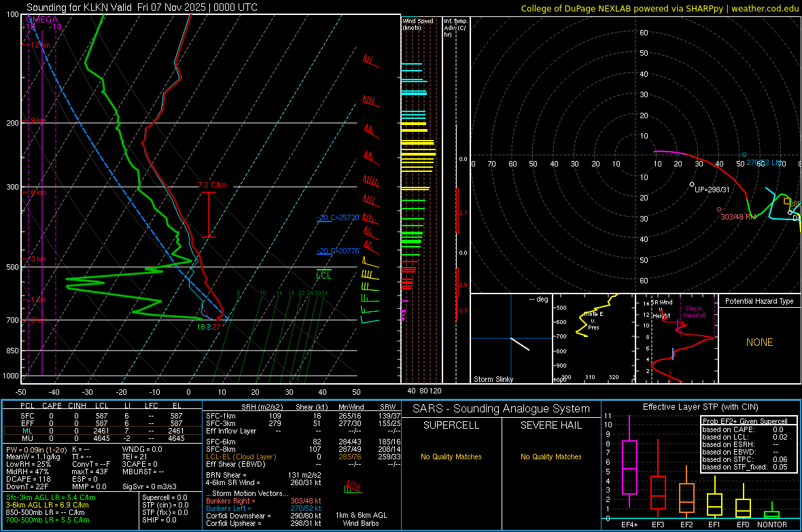Click the 'SHIP = 0.0' index

[159, 520]
